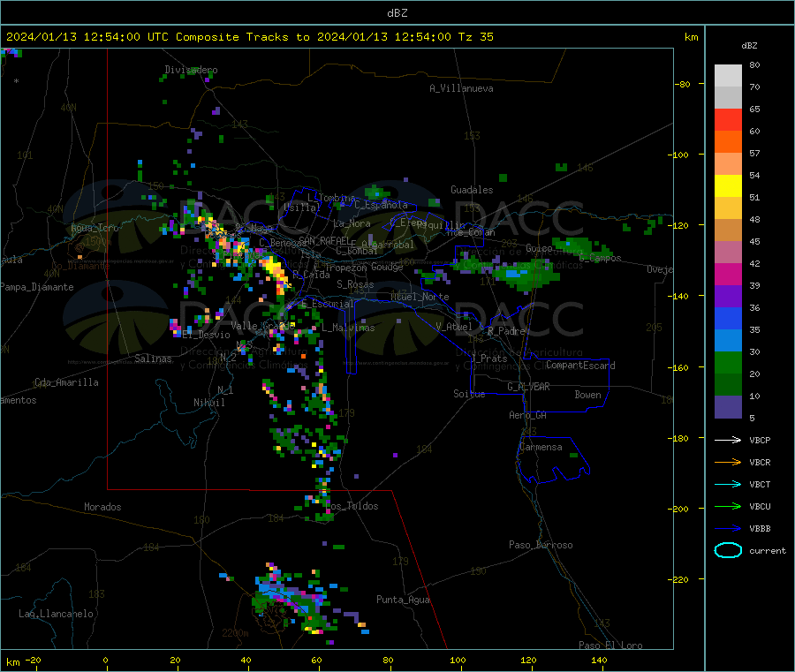Click the Nihuil place label
The width and height of the screenshot is (795, 672).
point(208,402)
